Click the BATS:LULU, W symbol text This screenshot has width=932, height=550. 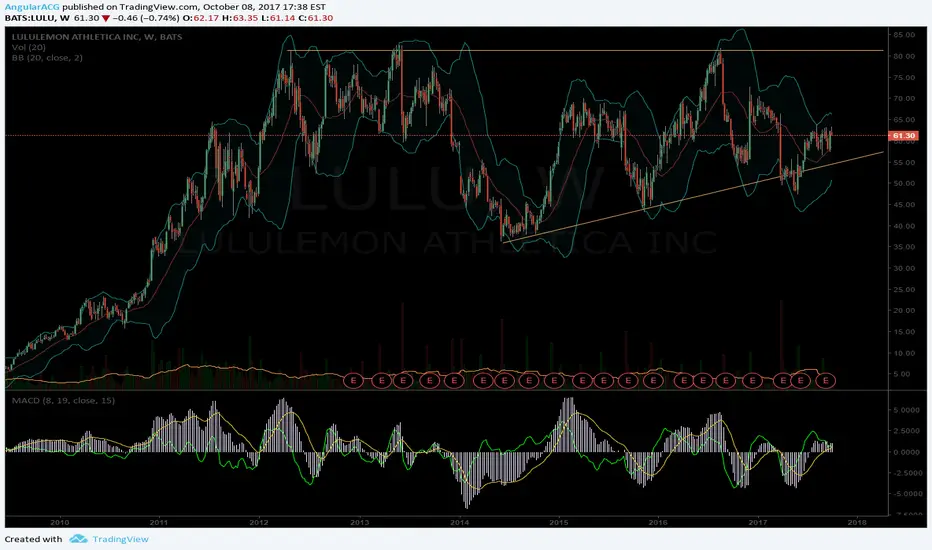37,18
